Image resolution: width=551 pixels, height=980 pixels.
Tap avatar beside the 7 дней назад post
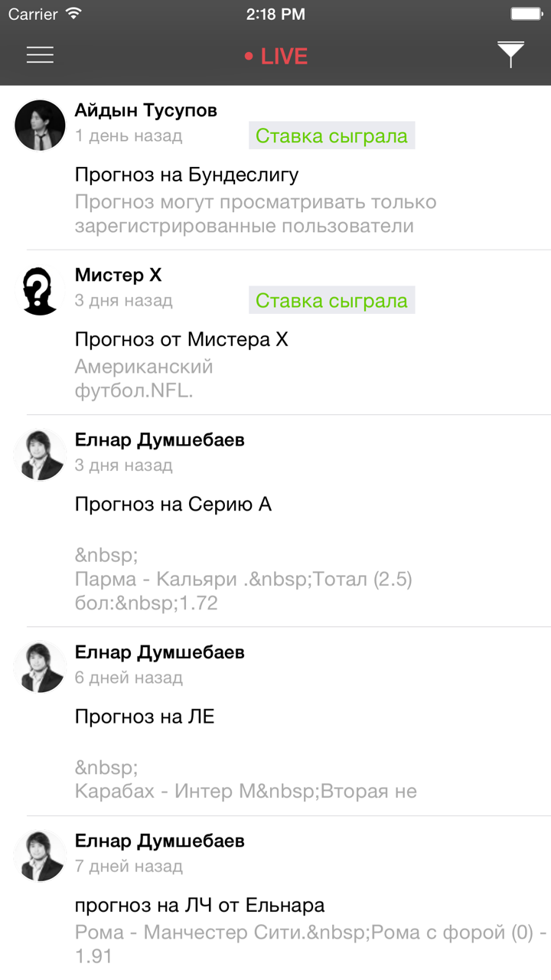click(40, 855)
